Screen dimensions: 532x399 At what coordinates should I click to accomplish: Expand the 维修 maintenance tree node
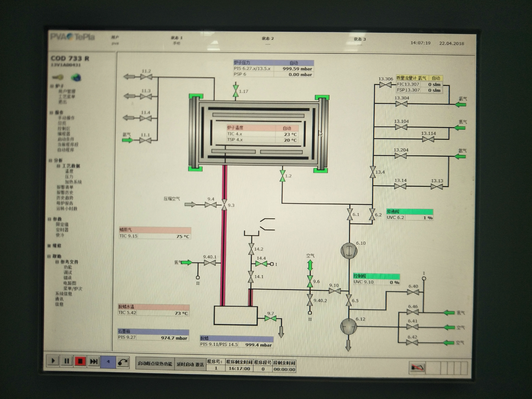[x=49, y=246]
